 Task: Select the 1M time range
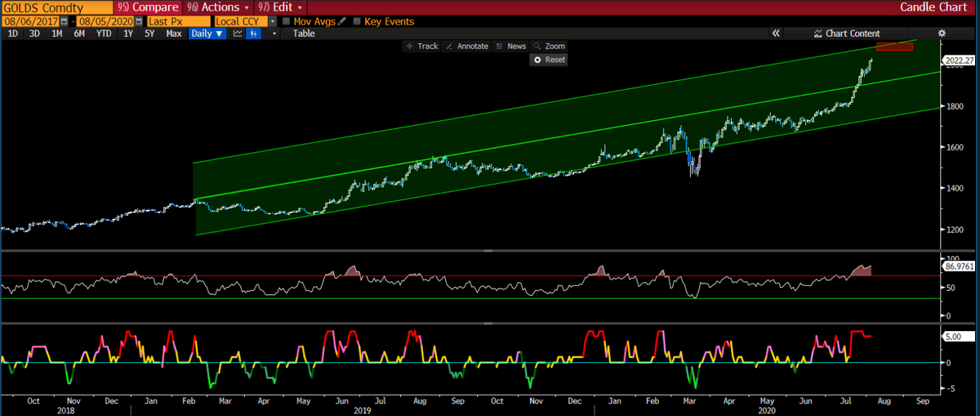pyautogui.click(x=57, y=34)
